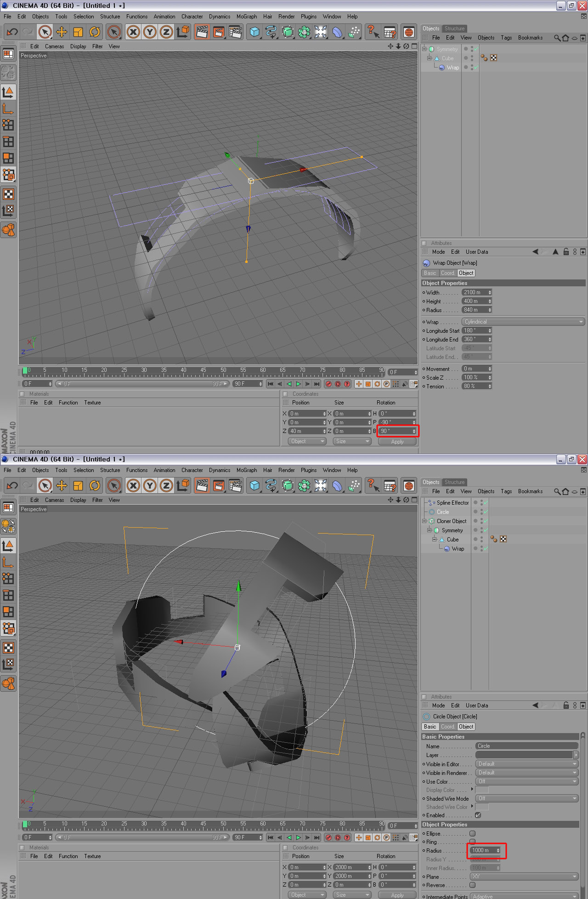This screenshot has height=899, width=588.
Task: Toggle Enabled checkbox for Circle object
Action: point(478,815)
